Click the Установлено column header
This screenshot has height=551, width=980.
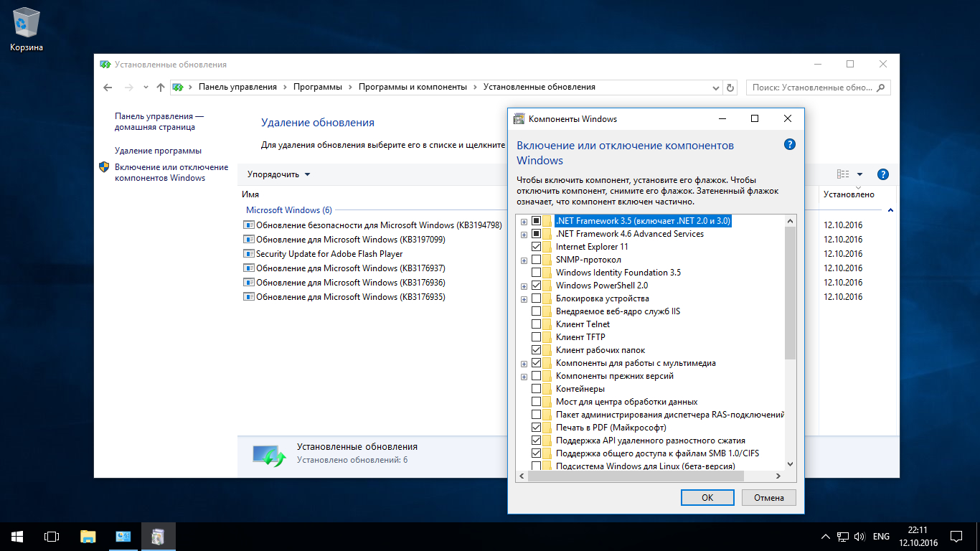coord(849,194)
